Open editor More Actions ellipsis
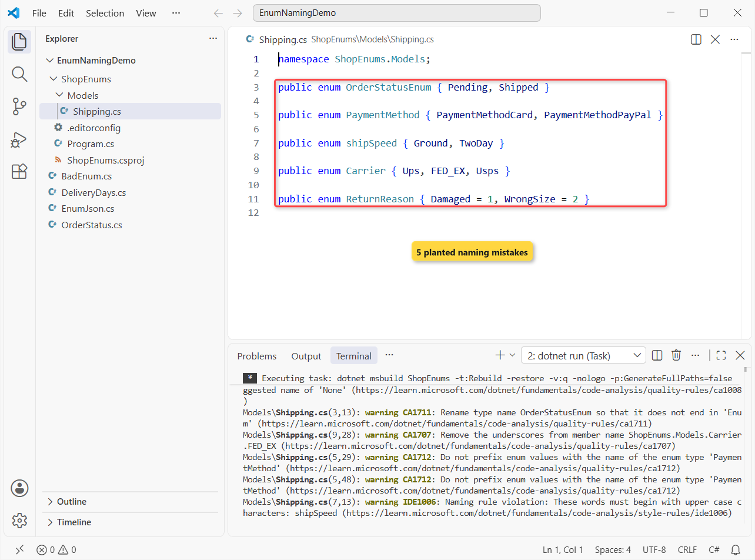The image size is (755, 560). tap(734, 39)
